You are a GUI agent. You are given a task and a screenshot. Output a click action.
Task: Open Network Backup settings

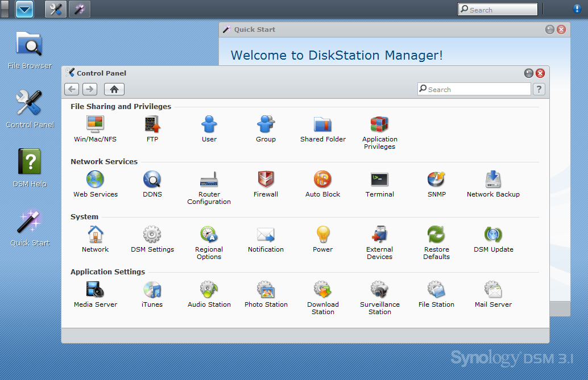tap(493, 184)
